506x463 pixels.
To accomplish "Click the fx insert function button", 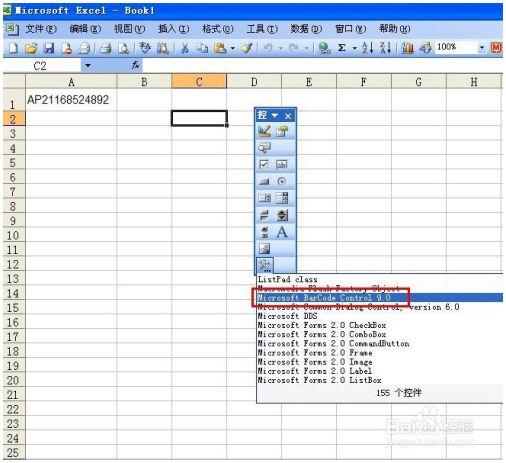I will click(136, 65).
